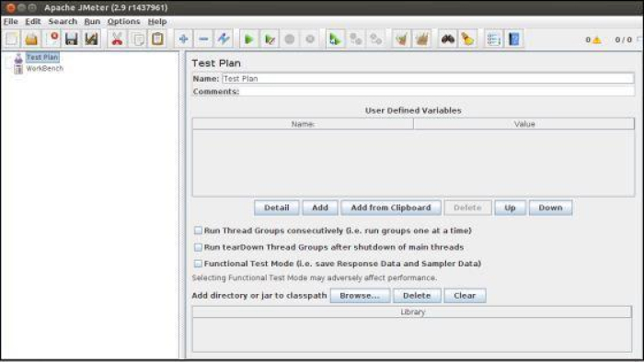Click the Up button
The image size is (644, 362).
click(x=510, y=208)
